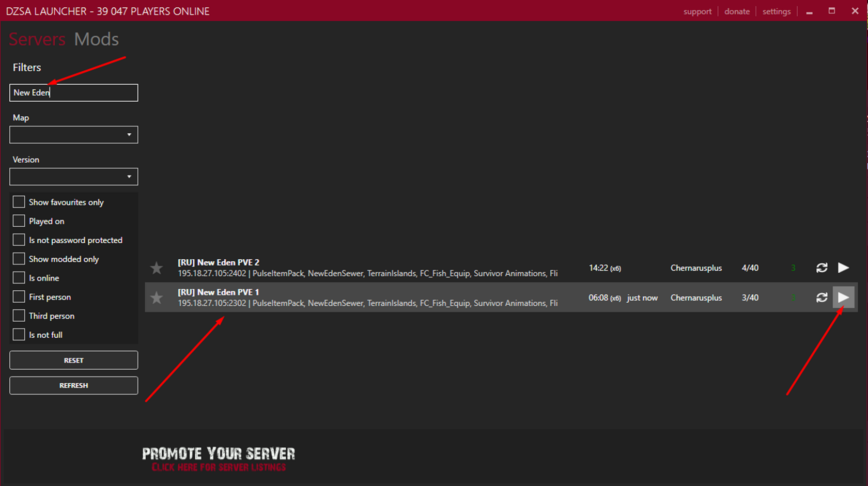
Task: Play on the New Eden PVE 1 server
Action: (x=843, y=297)
